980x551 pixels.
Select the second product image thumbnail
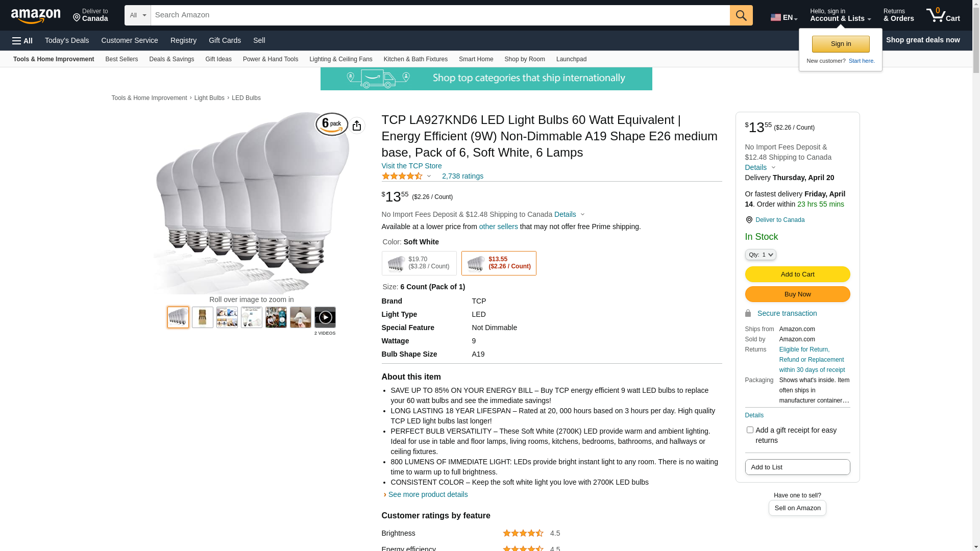(203, 317)
